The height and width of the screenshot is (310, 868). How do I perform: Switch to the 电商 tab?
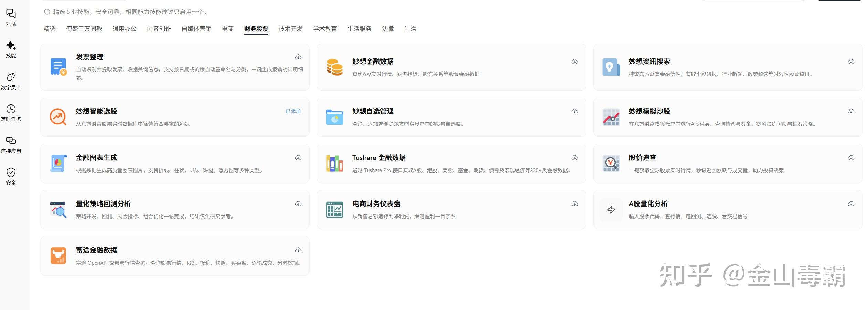click(228, 29)
